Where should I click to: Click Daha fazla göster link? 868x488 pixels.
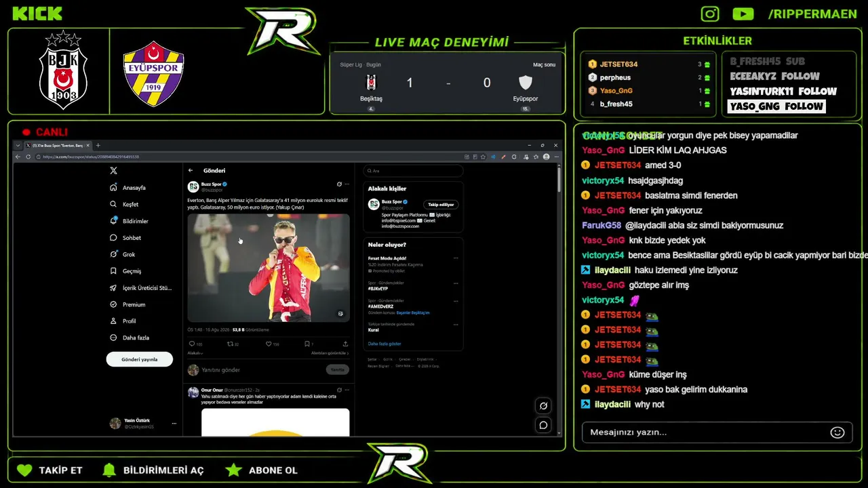pos(384,344)
